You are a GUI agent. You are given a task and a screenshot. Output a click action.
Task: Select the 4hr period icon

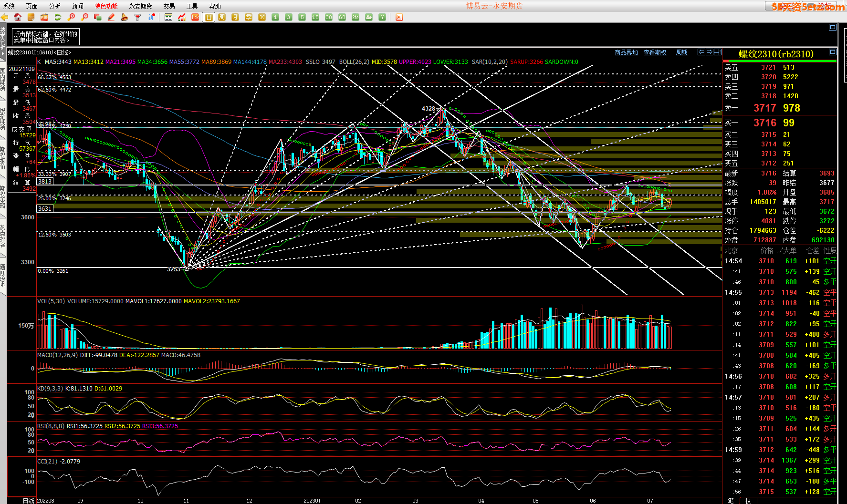coord(369,17)
